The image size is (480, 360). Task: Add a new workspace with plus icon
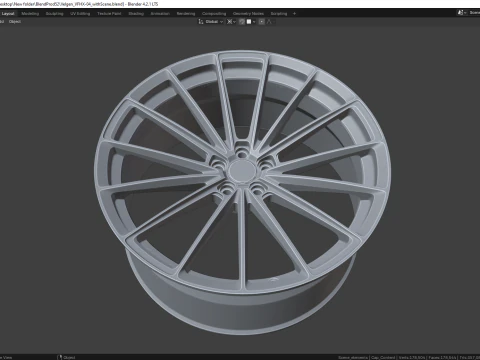294,14
